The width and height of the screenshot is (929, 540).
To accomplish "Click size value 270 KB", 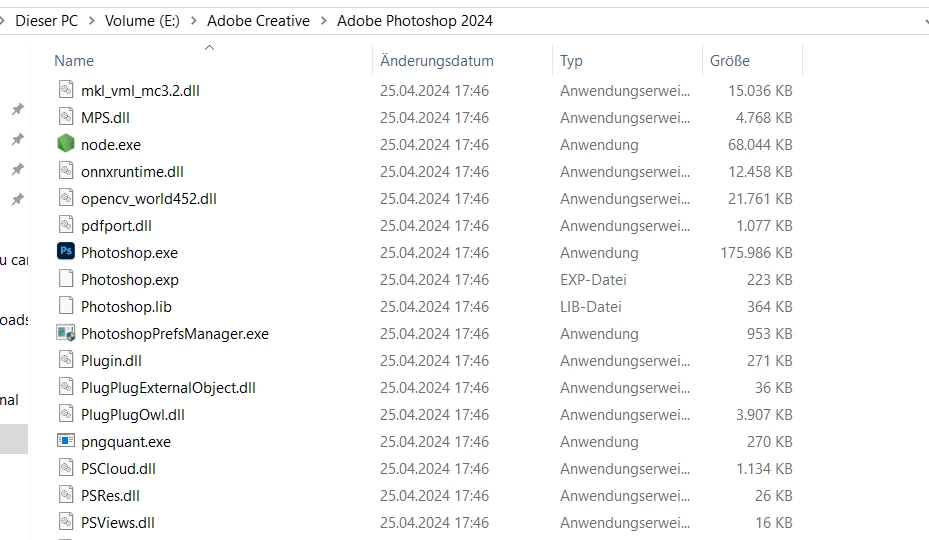I will tap(770, 442).
